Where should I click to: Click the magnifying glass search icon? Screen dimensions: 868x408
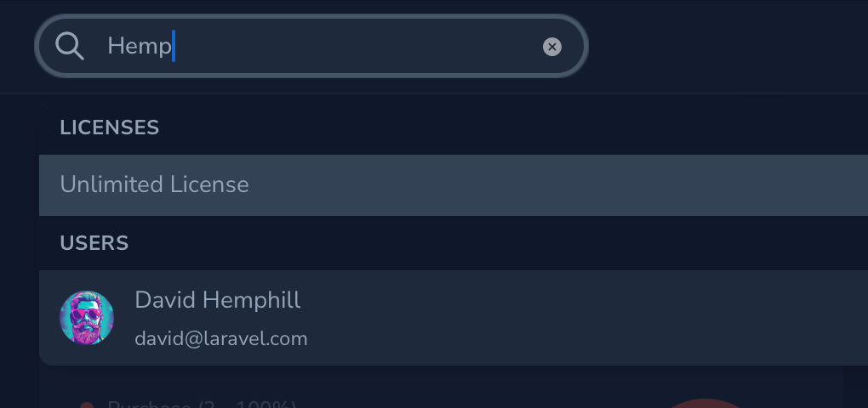coord(70,46)
